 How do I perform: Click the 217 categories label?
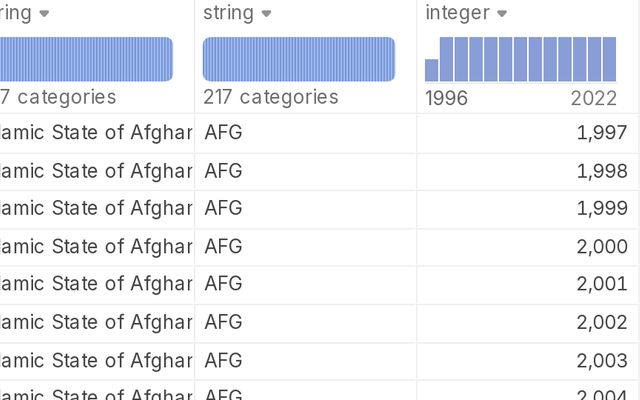271,97
